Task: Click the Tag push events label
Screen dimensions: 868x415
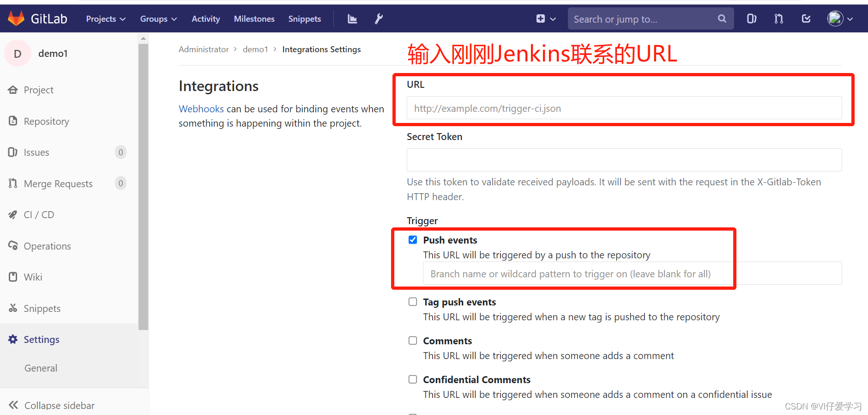Action: [460, 302]
